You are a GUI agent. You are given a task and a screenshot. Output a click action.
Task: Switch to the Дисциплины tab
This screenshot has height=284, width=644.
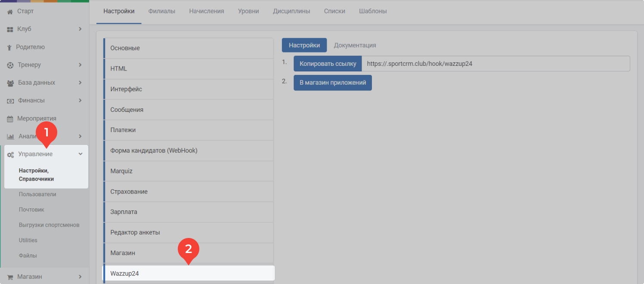coord(291,11)
